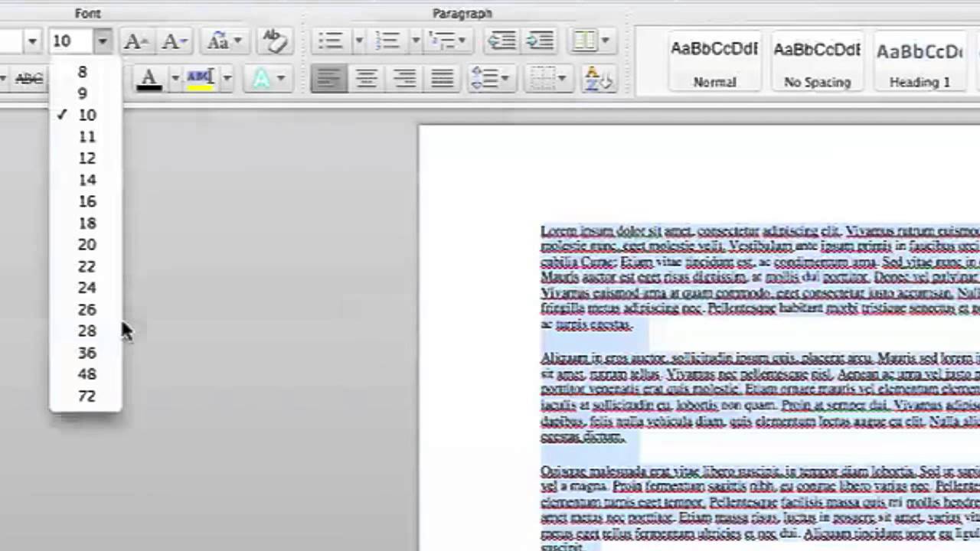The width and height of the screenshot is (980, 551).
Task: Pick font size 18
Action: [86, 223]
